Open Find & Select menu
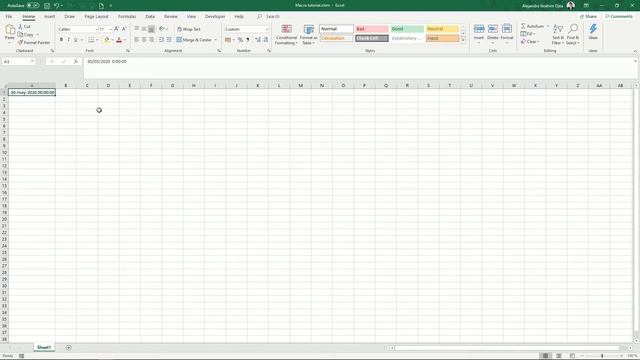The image size is (640, 360). point(573,34)
